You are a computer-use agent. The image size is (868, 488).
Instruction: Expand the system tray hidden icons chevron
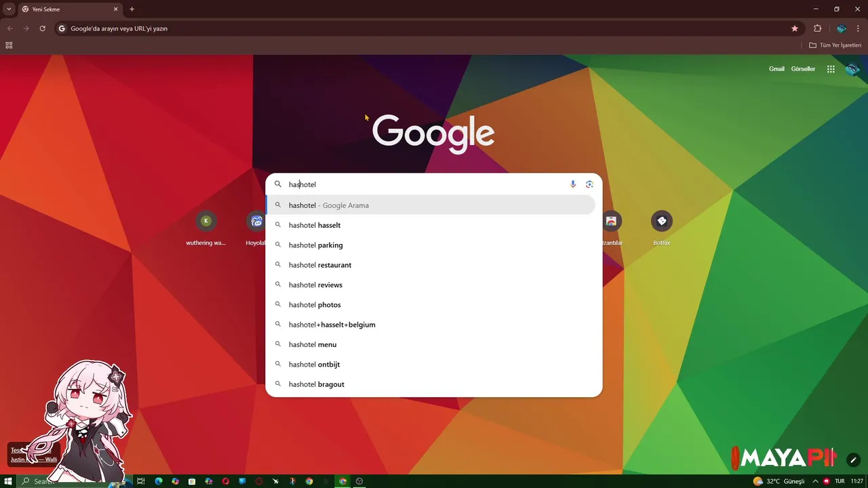(x=815, y=481)
